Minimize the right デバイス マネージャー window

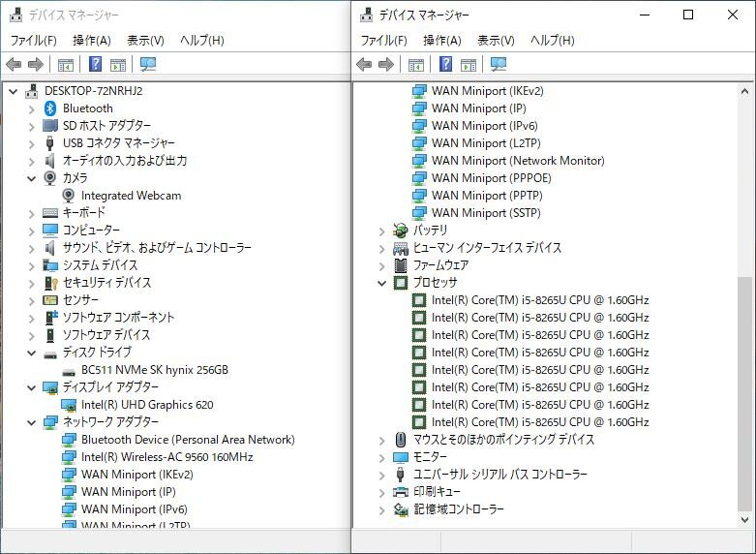[645, 15]
